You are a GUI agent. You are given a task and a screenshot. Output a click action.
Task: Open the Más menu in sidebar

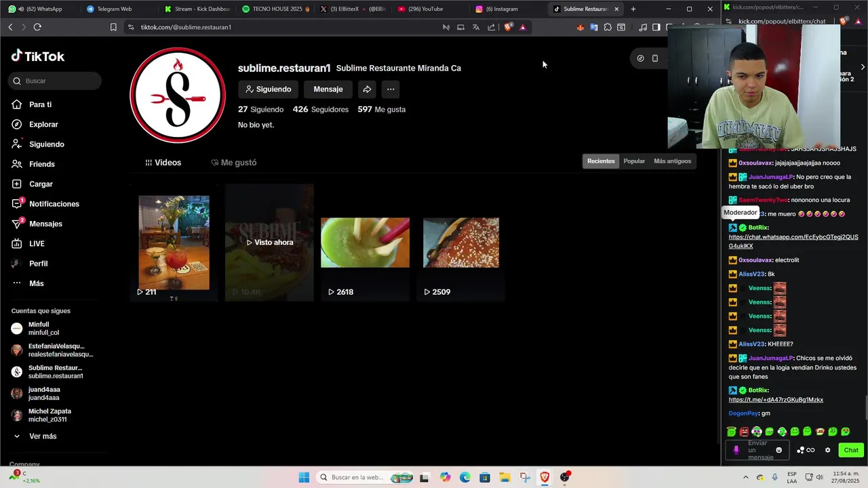click(x=36, y=283)
